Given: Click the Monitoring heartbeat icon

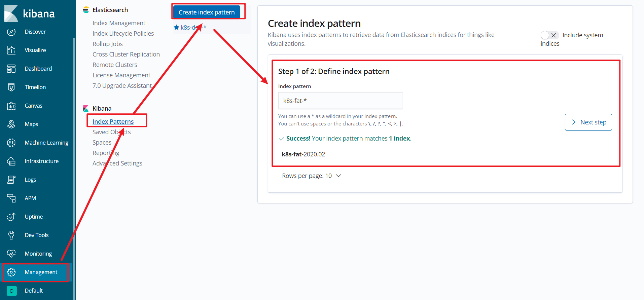Looking at the screenshot, I should [x=11, y=254].
